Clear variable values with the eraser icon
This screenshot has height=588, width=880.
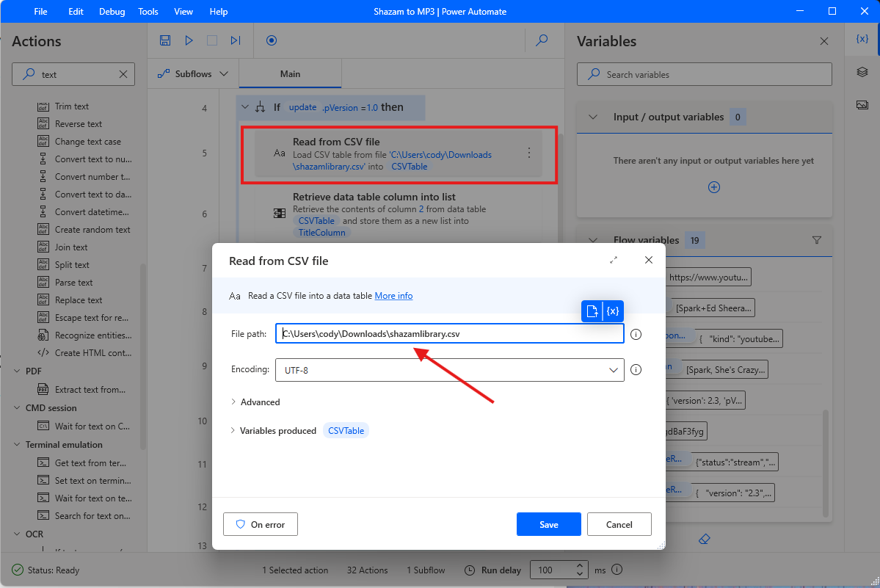tap(704, 539)
